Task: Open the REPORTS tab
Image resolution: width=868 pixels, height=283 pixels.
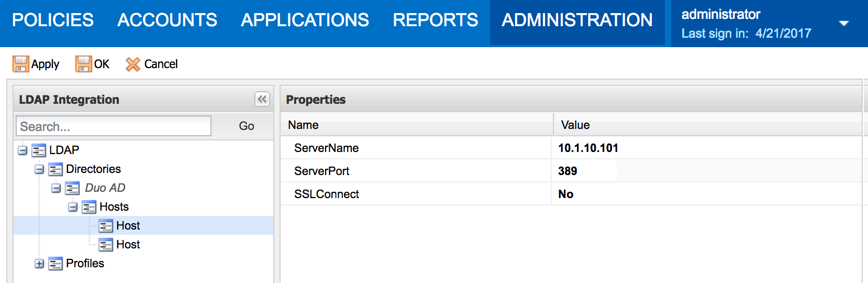Action: (x=436, y=20)
